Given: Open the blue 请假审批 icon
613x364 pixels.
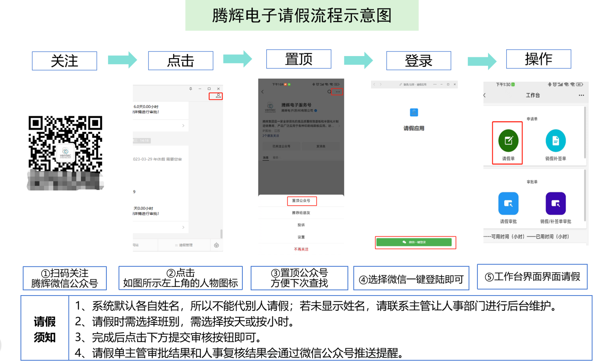Looking at the screenshot, I should click(x=508, y=204).
